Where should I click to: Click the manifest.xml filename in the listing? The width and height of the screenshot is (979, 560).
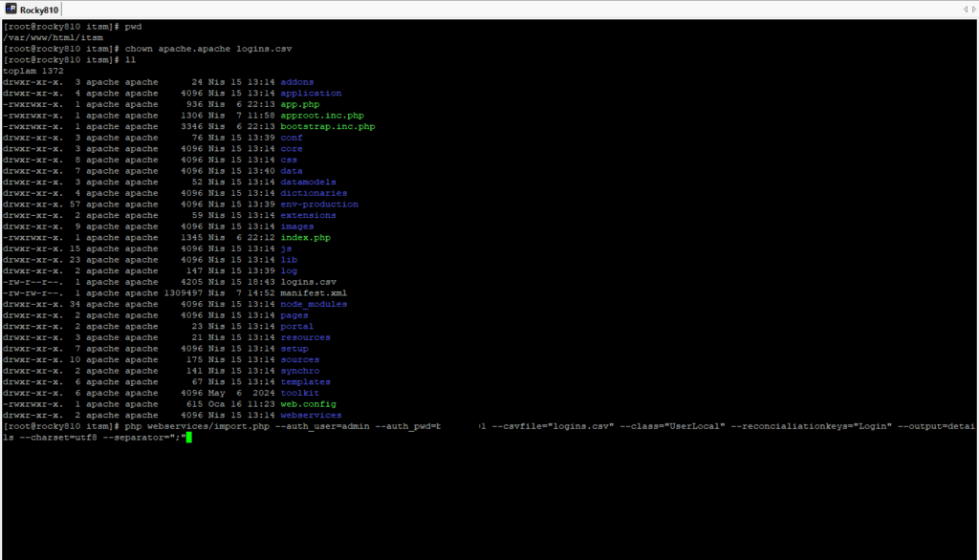point(313,293)
